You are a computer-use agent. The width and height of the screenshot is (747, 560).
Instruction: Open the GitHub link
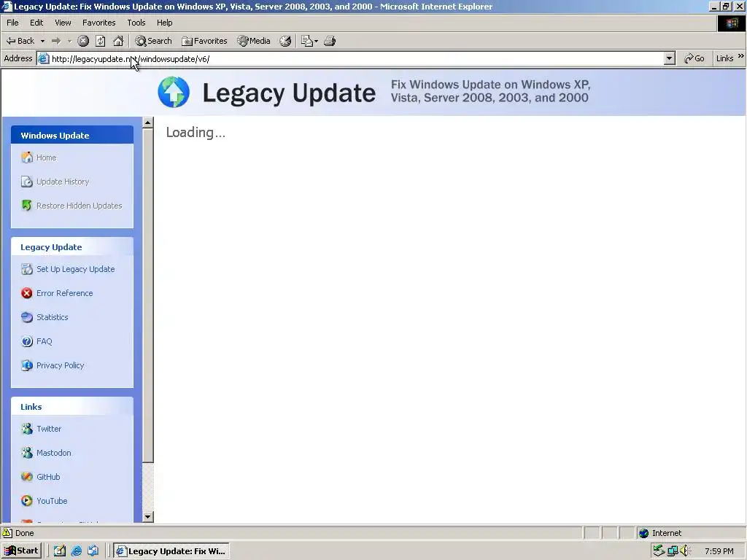tap(49, 477)
